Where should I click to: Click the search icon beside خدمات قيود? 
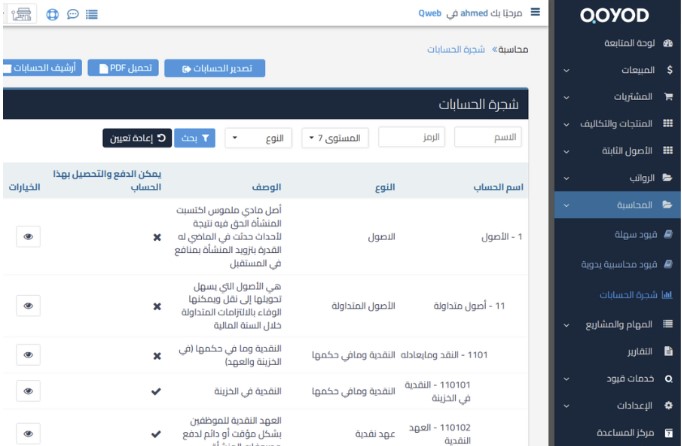coord(669,379)
